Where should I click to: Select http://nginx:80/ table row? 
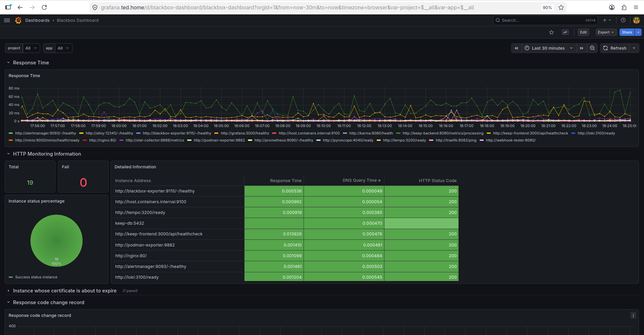point(286,256)
